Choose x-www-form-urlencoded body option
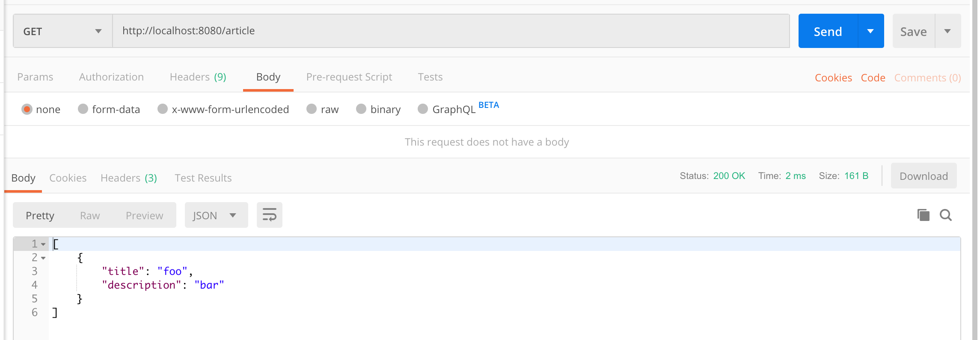980x340 pixels. click(x=163, y=109)
